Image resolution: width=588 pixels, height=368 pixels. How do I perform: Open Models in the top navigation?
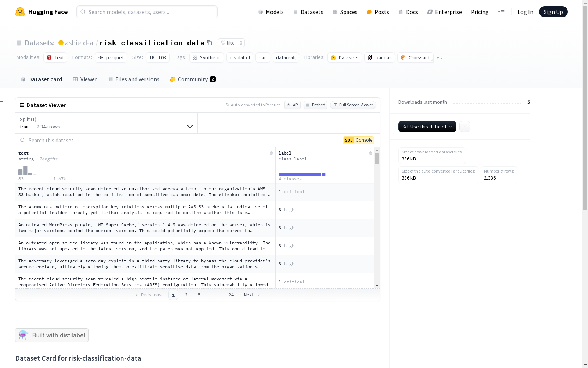(271, 12)
